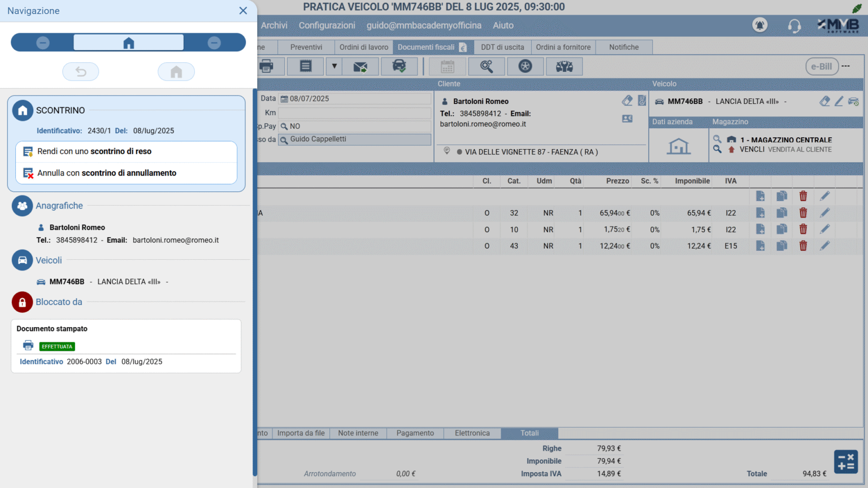This screenshot has height=488, width=868.
Task: Toggle the e-Bill switch
Action: (x=822, y=67)
